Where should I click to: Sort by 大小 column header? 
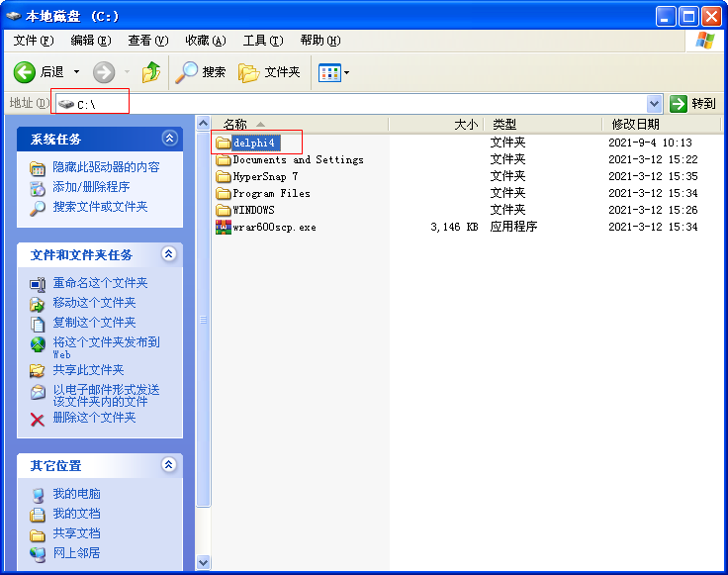(x=436, y=125)
